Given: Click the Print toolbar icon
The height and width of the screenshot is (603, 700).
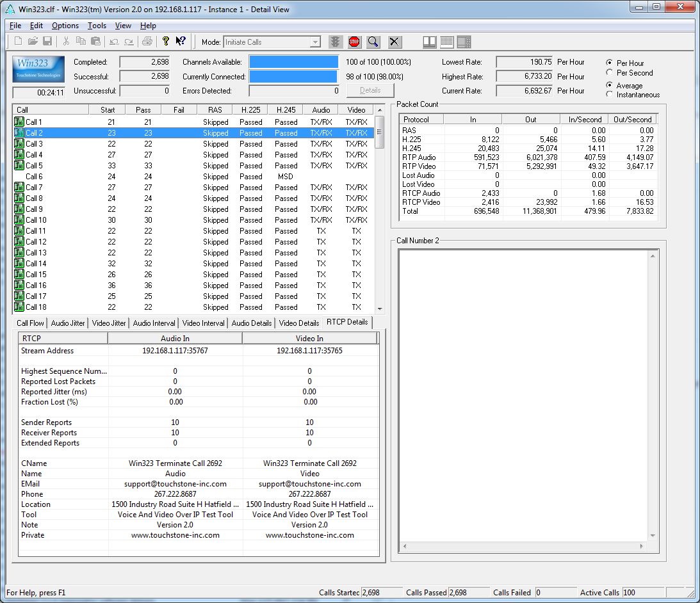Looking at the screenshot, I should coord(147,42).
